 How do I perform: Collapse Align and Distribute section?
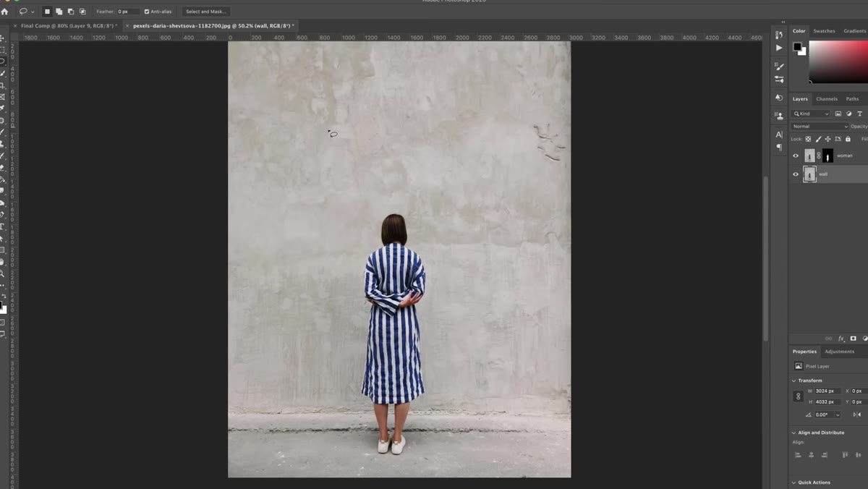click(794, 433)
